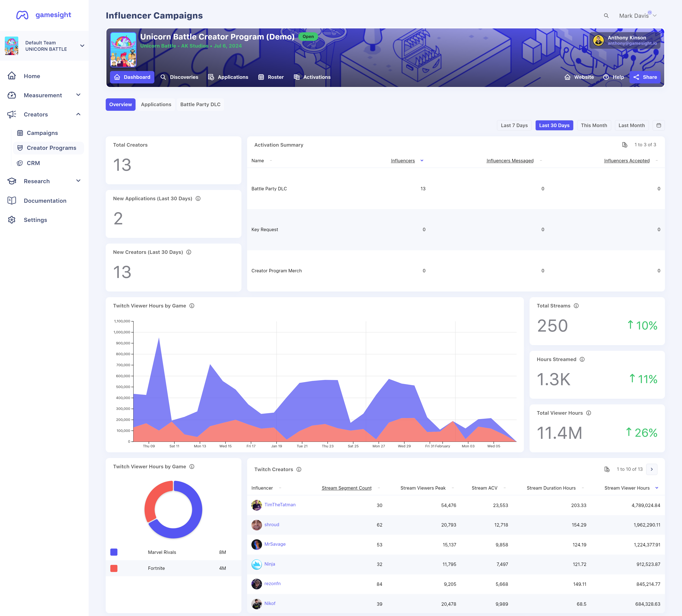Image resolution: width=682 pixels, height=616 pixels.
Task: Sort by Stream Viewers Peak column
Action: click(x=423, y=488)
